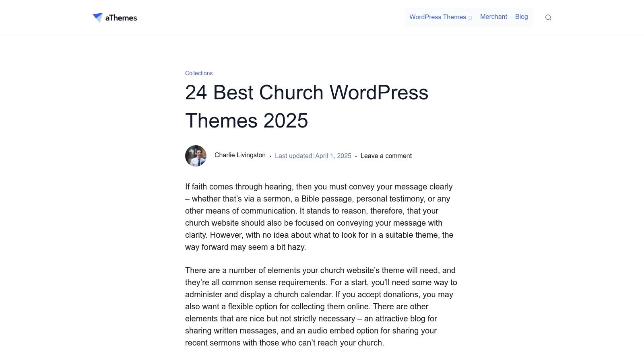Screen dimensions: 644x362
Task: View Charlie Livingston's author page
Action: pyautogui.click(x=240, y=155)
